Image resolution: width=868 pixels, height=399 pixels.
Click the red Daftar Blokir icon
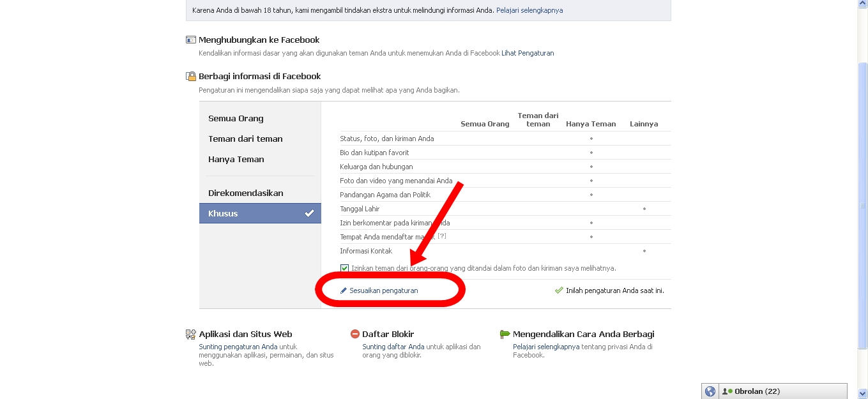(355, 334)
